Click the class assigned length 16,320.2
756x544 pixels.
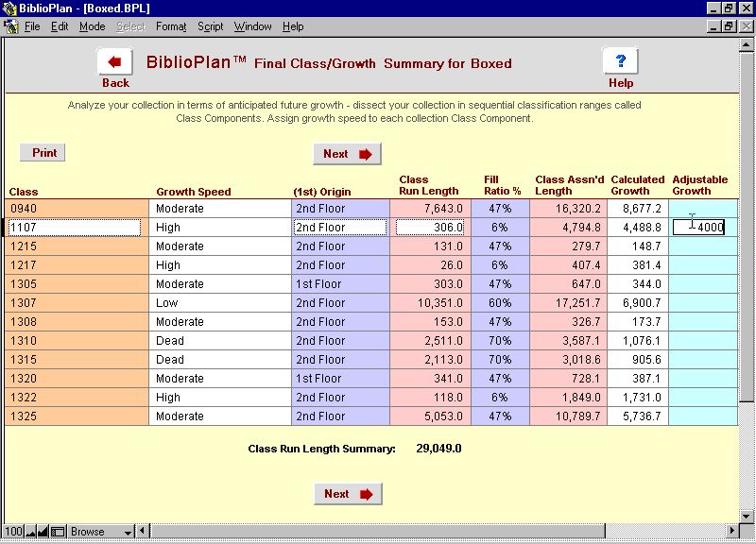click(x=568, y=209)
